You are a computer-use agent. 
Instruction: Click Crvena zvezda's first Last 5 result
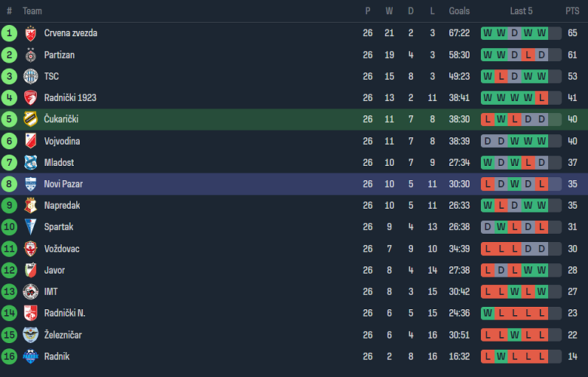pos(487,33)
